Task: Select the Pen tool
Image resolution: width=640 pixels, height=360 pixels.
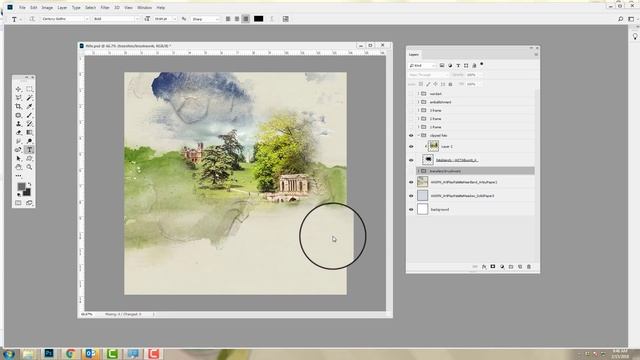Action: (x=18, y=150)
